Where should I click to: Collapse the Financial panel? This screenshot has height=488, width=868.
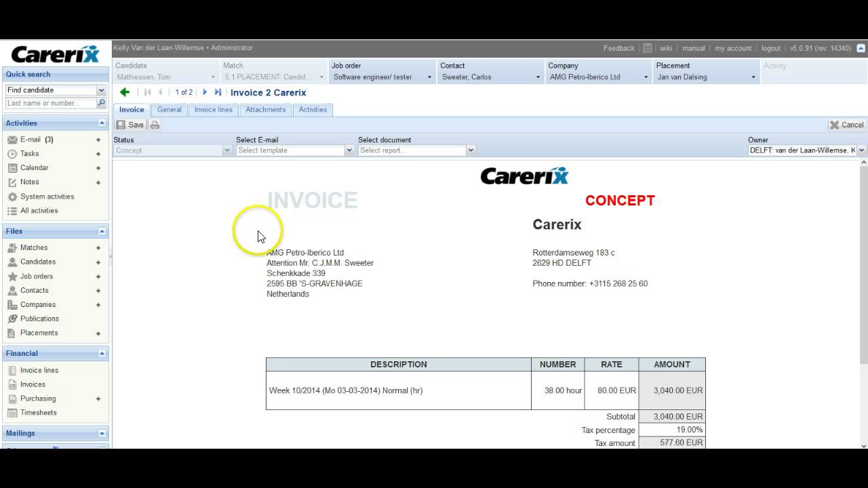tap(102, 353)
